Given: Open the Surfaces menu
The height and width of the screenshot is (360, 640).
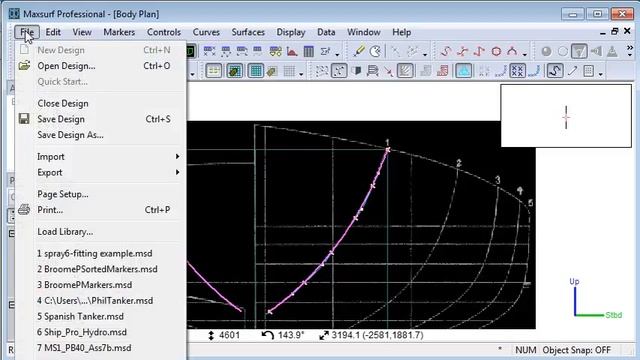Looking at the screenshot, I should 248,32.
